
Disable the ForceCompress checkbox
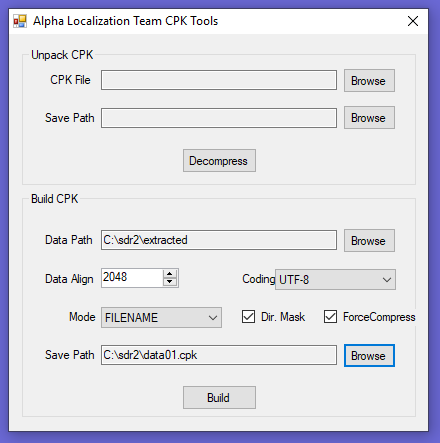[330, 317]
